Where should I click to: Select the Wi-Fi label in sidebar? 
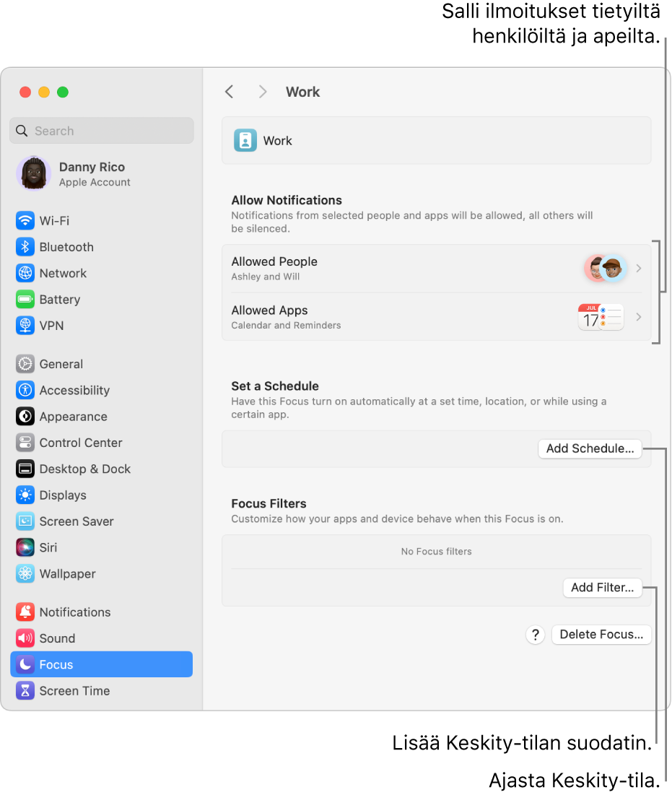54,220
